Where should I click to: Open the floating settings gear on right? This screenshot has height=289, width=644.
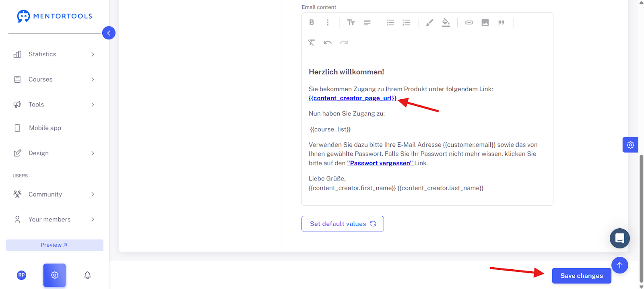[630, 145]
